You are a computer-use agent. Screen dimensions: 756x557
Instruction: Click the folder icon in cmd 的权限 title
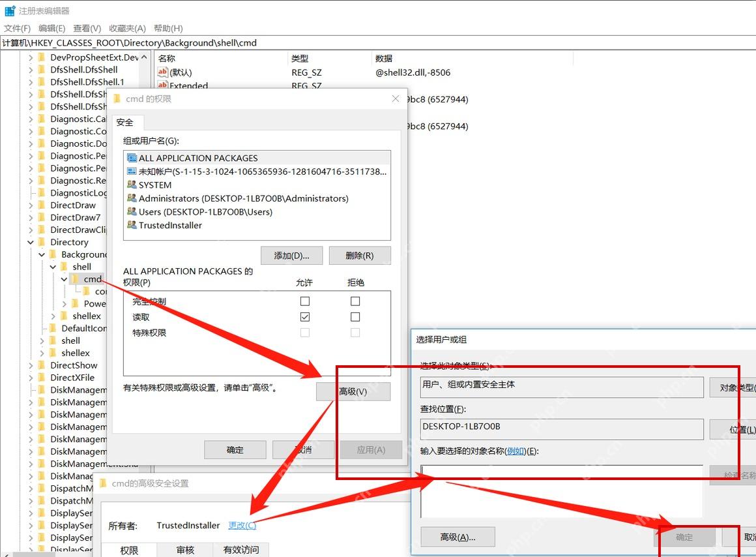(117, 99)
